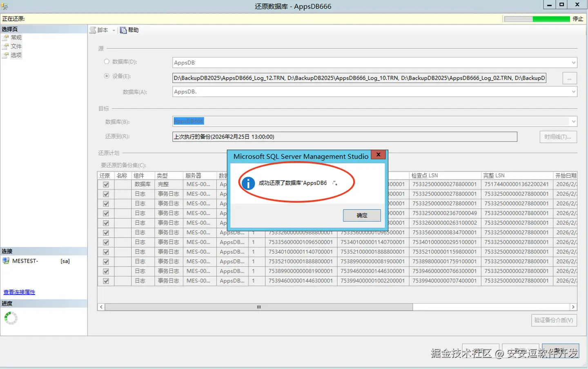This screenshot has width=588, height=369.
Task: Close the Microsoft SQL Server Management Studio dialog
Action: (379, 155)
